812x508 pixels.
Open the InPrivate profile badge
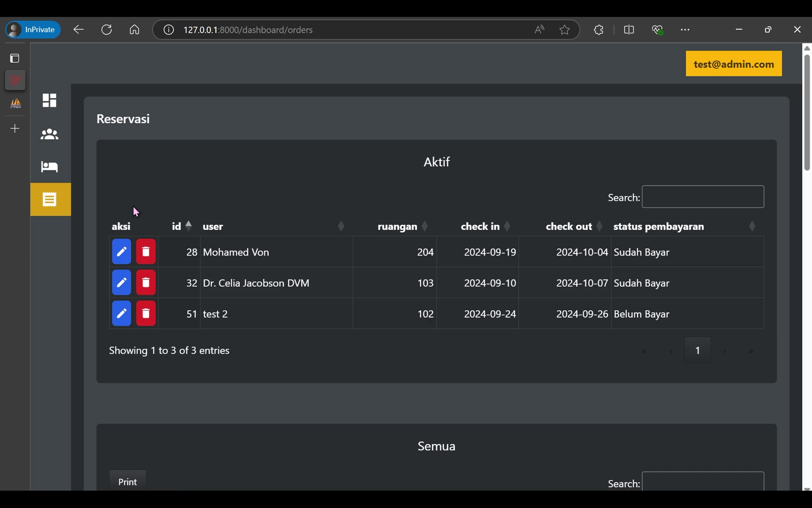pyautogui.click(x=33, y=30)
